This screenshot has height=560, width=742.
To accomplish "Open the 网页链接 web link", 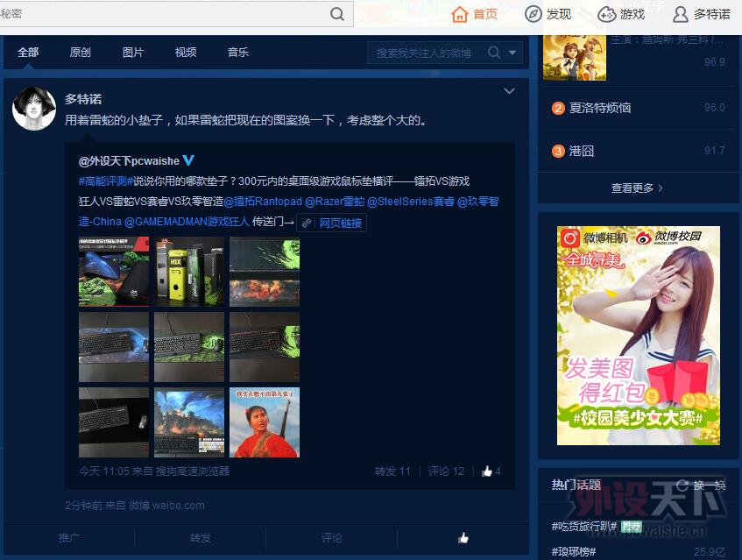I will (340, 223).
